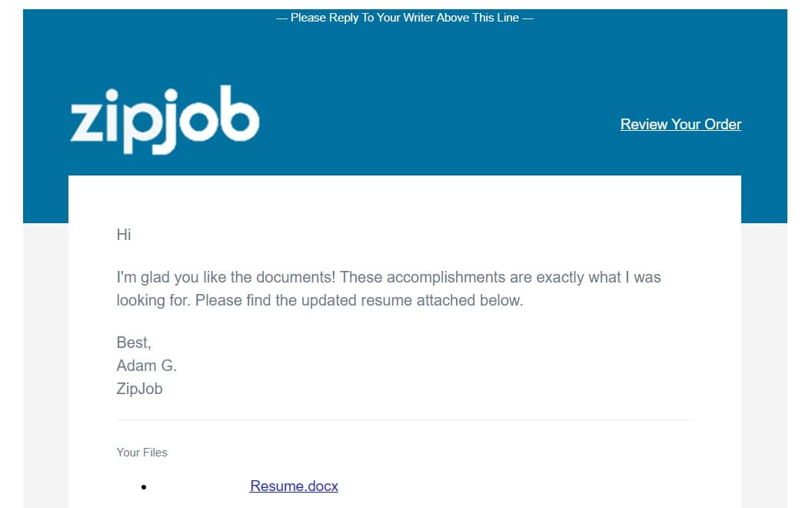Screen dimensions: 812x508
Task: Click the 'ZipJob' signature text
Action: coord(139,389)
